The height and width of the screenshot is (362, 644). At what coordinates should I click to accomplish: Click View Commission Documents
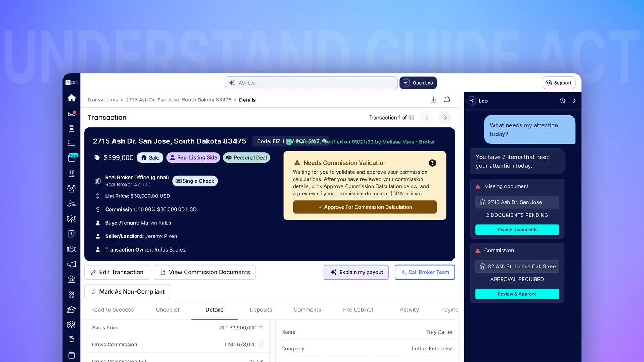click(x=205, y=272)
